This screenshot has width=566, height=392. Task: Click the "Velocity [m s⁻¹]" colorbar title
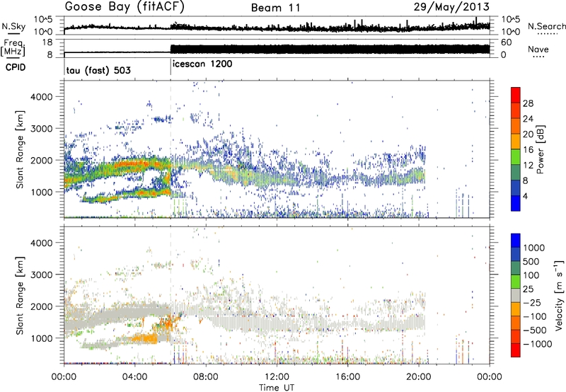559,295
